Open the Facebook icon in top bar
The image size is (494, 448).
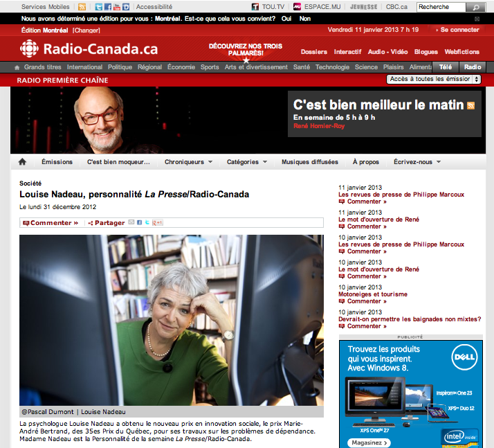point(108,7)
